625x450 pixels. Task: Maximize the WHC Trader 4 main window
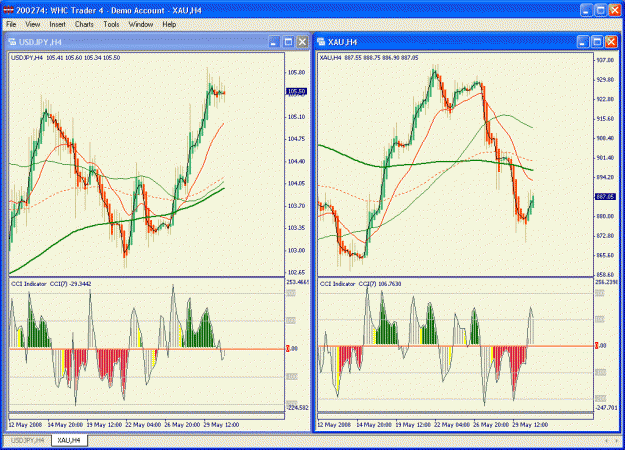coord(601,10)
